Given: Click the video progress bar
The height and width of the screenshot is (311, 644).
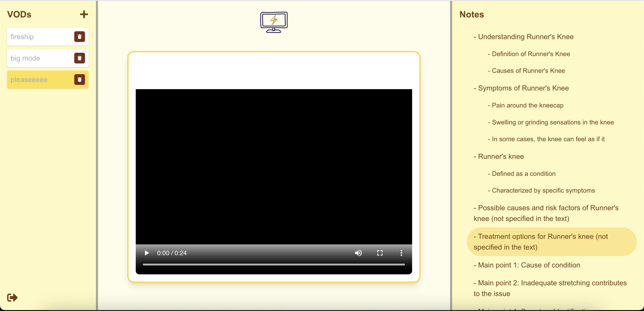Looking at the screenshot, I should 274,264.
